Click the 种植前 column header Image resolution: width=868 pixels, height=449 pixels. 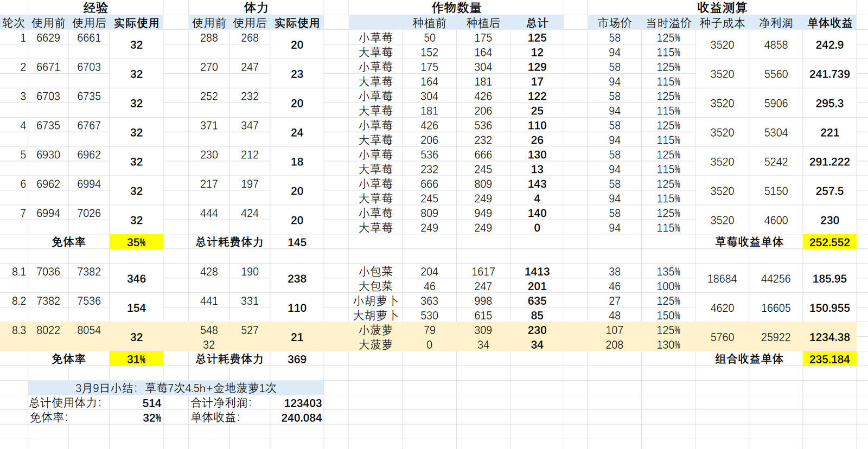point(429,23)
